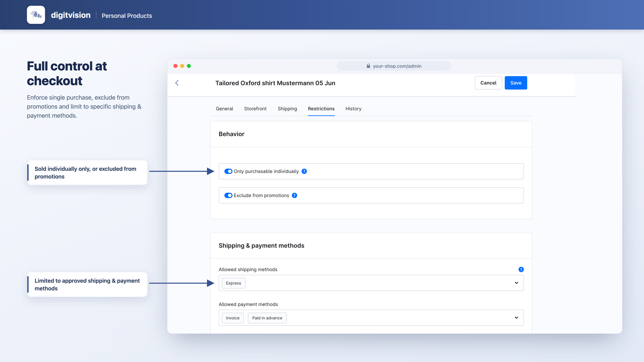Click the Paid in advance payment tag
Viewport: 644px width, 362px height.
pyautogui.click(x=267, y=318)
